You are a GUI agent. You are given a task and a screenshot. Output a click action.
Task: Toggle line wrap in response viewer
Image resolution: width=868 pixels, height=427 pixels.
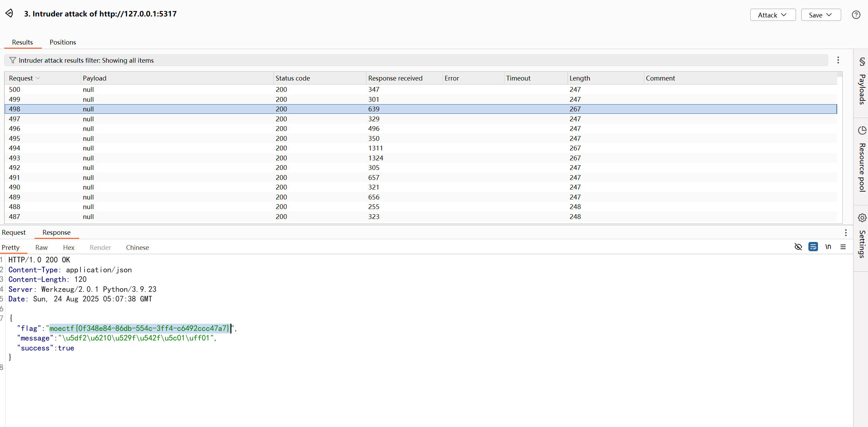click(813, 247)
